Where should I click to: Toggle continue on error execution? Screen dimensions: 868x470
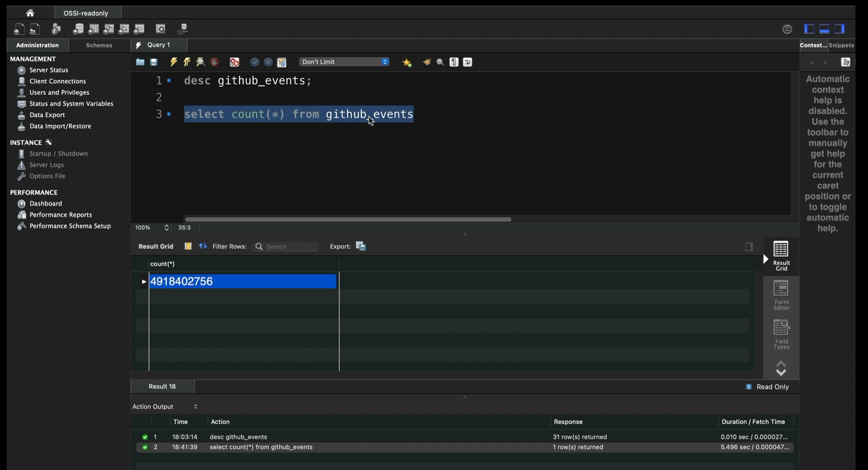pos(235,62)
